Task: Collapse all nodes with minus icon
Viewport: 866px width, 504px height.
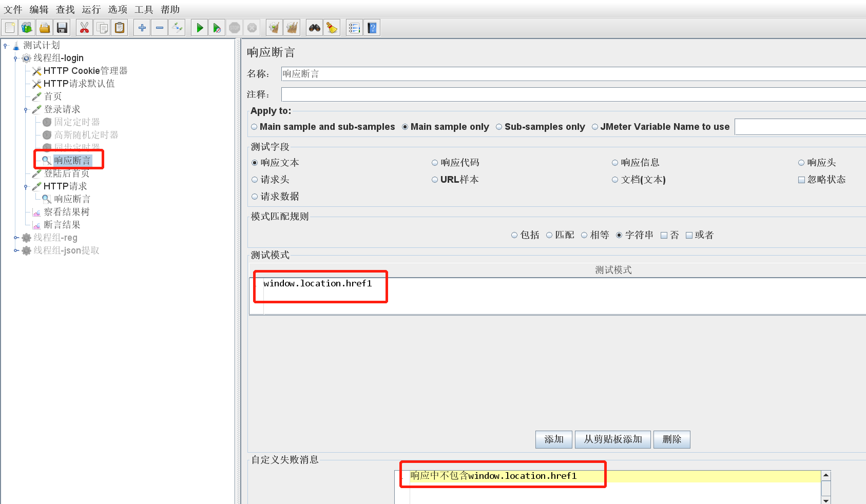Action: (x=160, y=28)
